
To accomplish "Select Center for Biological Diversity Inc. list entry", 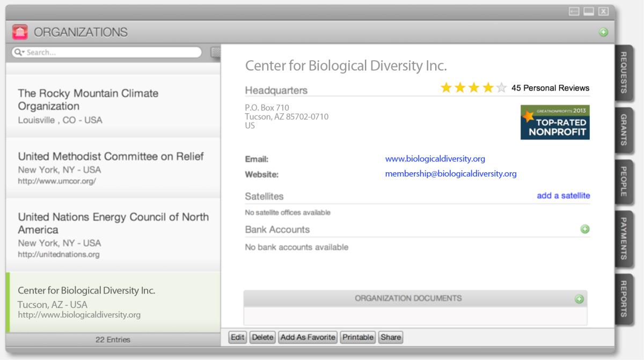I will coord(113,302).
